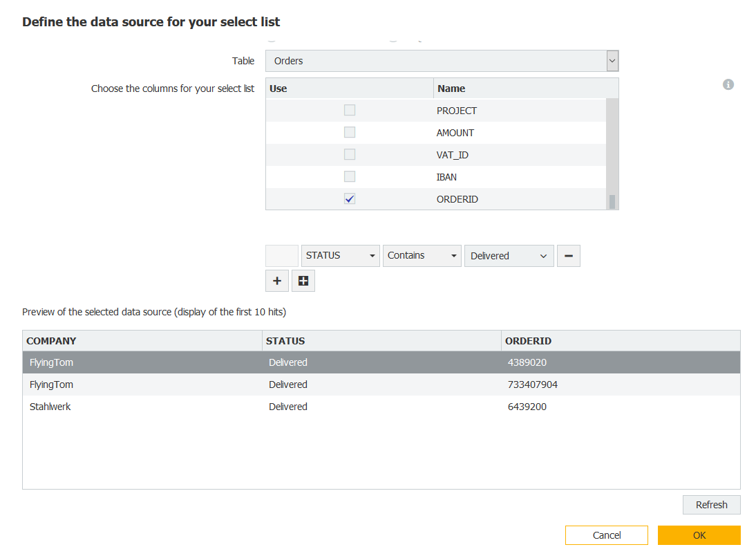Screen dimensions: 756x556
Task: Confirm with the OK button
Action: 699,535
